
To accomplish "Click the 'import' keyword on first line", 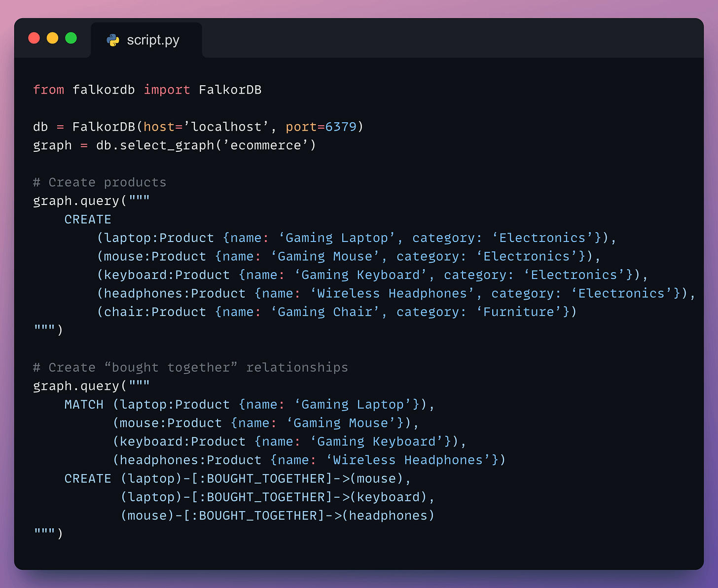I will point(167,90).
